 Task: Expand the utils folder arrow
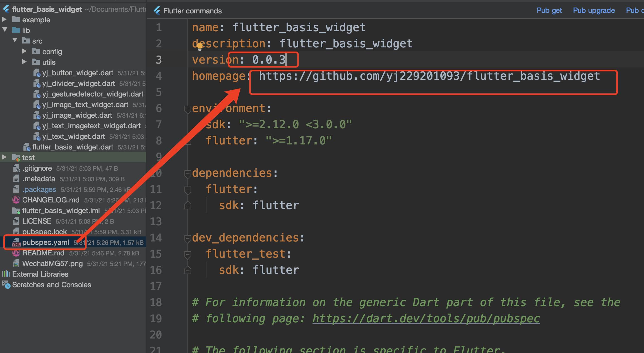click(x=24, y=62)
